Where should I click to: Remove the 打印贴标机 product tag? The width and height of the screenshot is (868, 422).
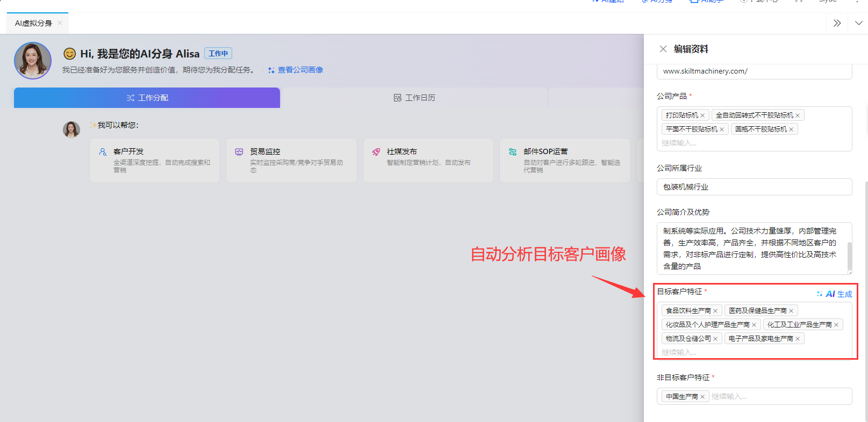click(x=702, y=115)
